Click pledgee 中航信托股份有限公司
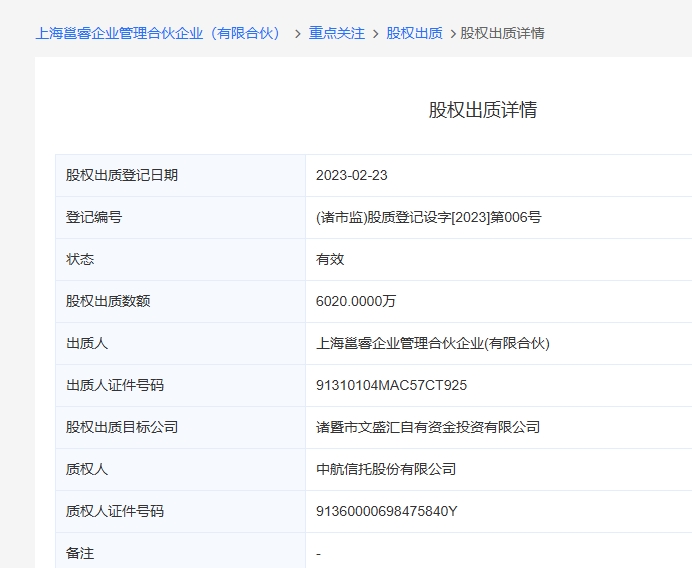The image size is (692, 568). click(386, 469)
